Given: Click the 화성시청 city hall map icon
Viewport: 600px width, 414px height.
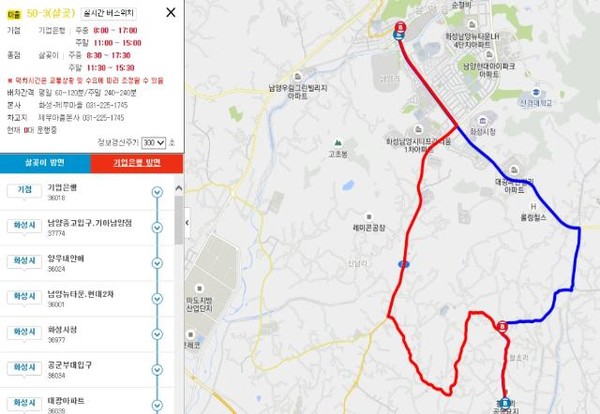Looking at the screenshot, I should pyautogui.click(x=483, y=121).
